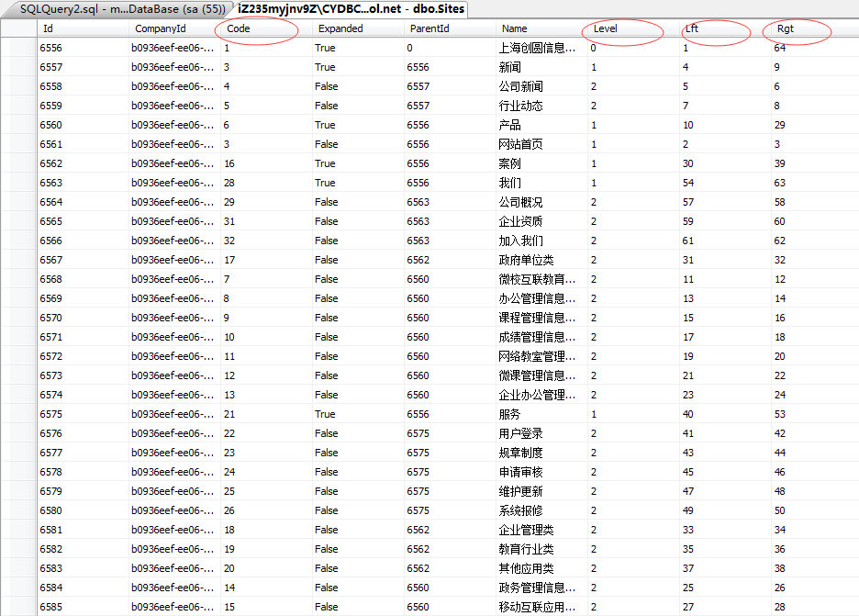This screenshot has height=616, width=859.
Task: Select row header for Id 6556
Action: tap(18, 48)
